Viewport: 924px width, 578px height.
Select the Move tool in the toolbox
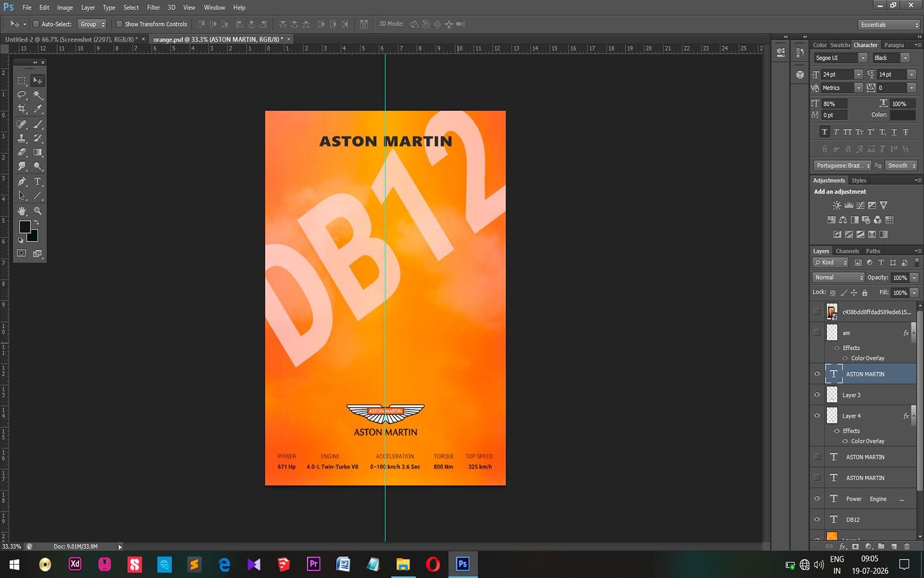pos(38,81)
